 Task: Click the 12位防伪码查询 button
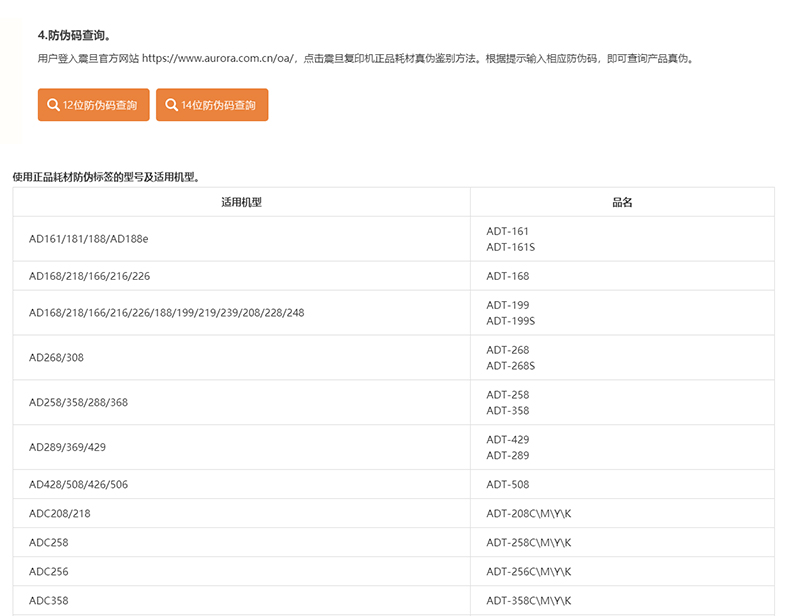coord(94,105)
